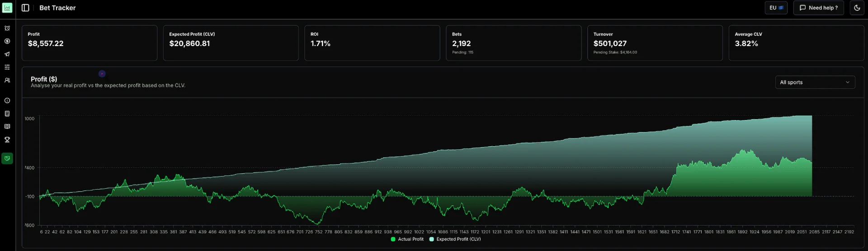Click the green chart logo icon
This screenshot has width=868, height=251.
[x=7, y=8]
